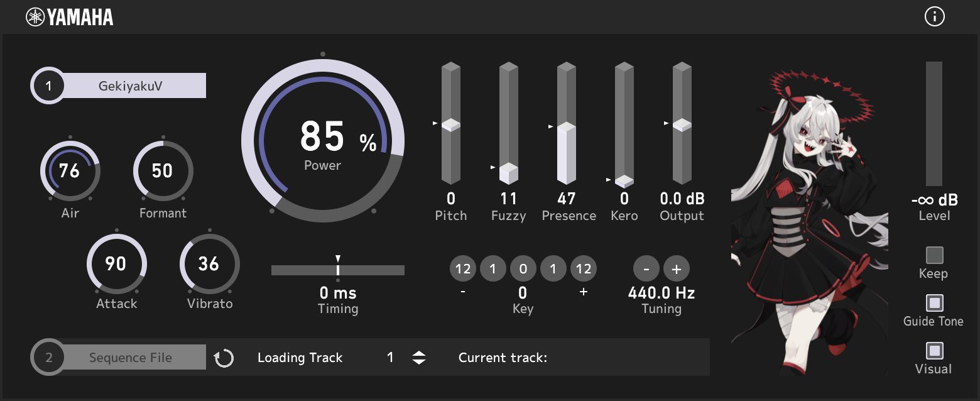Click the Yamaha logo
980x401 pixels.
pos(69,17)
